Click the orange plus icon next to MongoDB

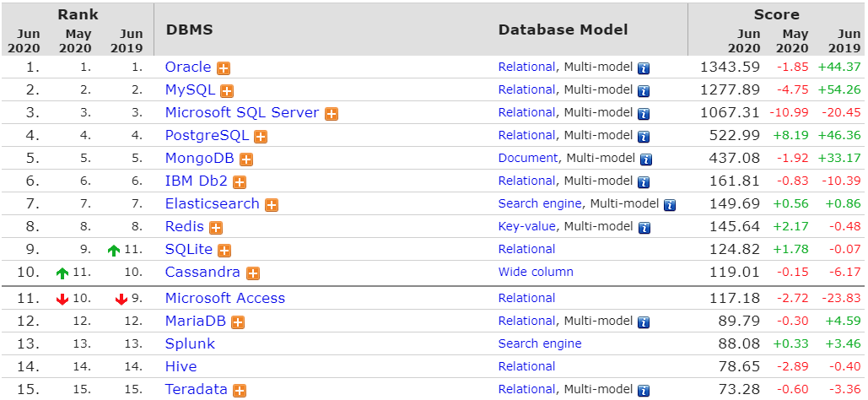(x=246, y=159)
